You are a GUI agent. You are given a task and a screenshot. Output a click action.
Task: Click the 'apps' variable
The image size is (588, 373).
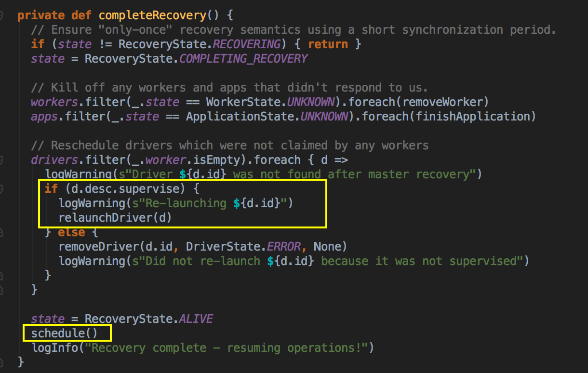tap(44, 117)
